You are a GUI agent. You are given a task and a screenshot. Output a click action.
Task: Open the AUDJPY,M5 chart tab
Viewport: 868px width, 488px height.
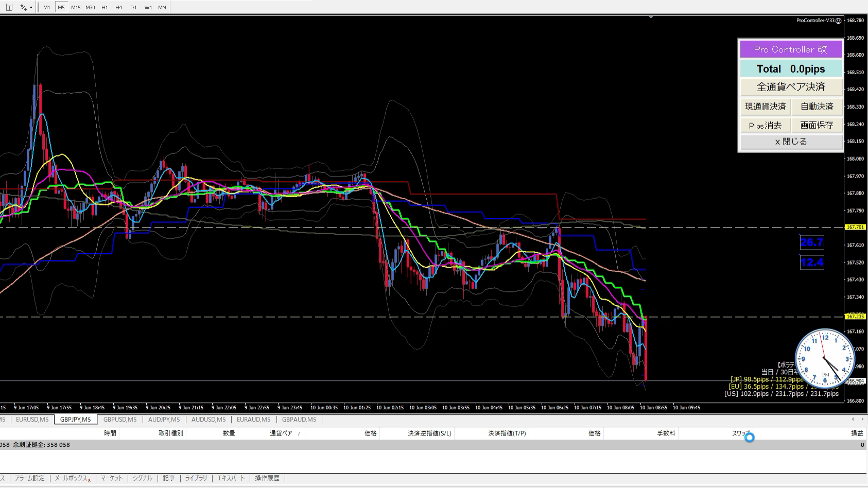tap(164, 420)
